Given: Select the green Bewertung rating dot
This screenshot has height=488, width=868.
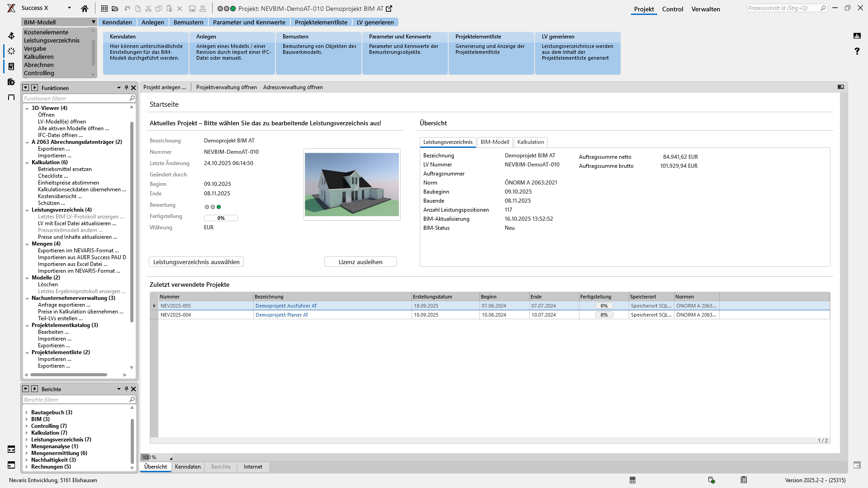Looking at the screenshot, I should [x=219, y=206].
